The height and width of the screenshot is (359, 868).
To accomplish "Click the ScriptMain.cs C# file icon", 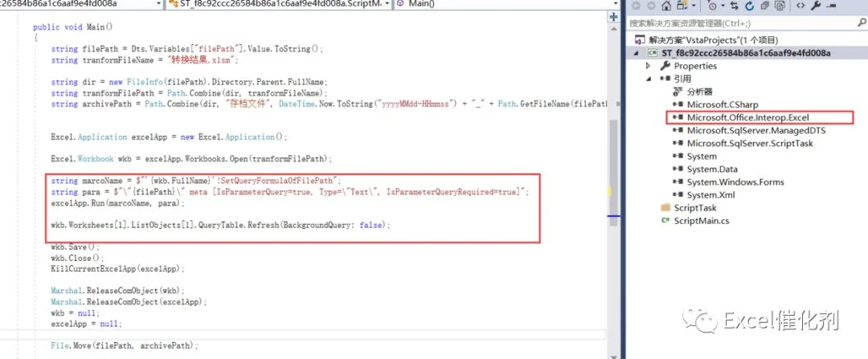I will pos(665,221).
